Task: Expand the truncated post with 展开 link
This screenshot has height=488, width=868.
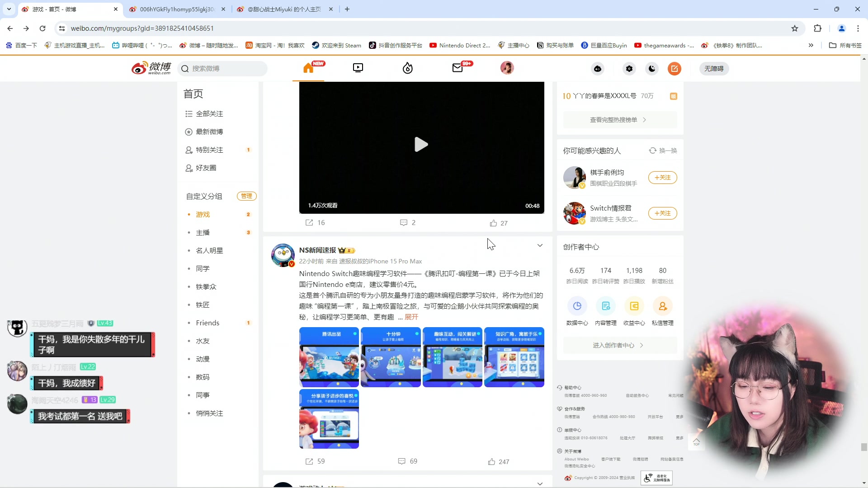Action: tap(410, 317)
